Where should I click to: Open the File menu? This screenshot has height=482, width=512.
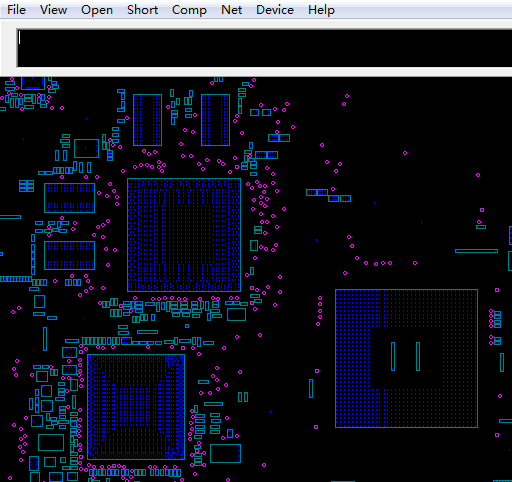point(16,10)
